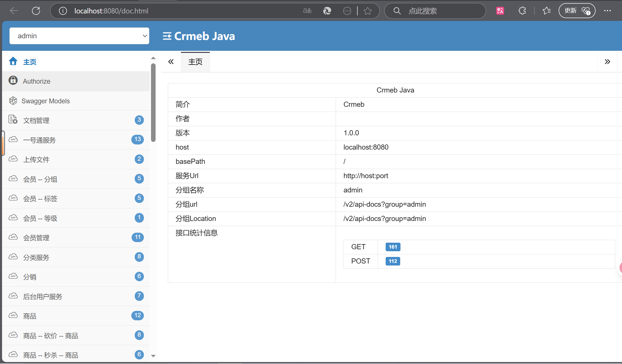Open the browser extensions puzzle icon
This screenshot has height=364, width=622.
[x=522, y=11]
